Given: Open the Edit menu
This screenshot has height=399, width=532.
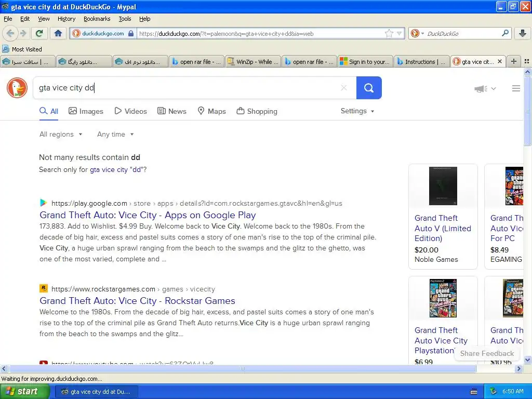Looking at the screenshot, I should coord(25,19).
